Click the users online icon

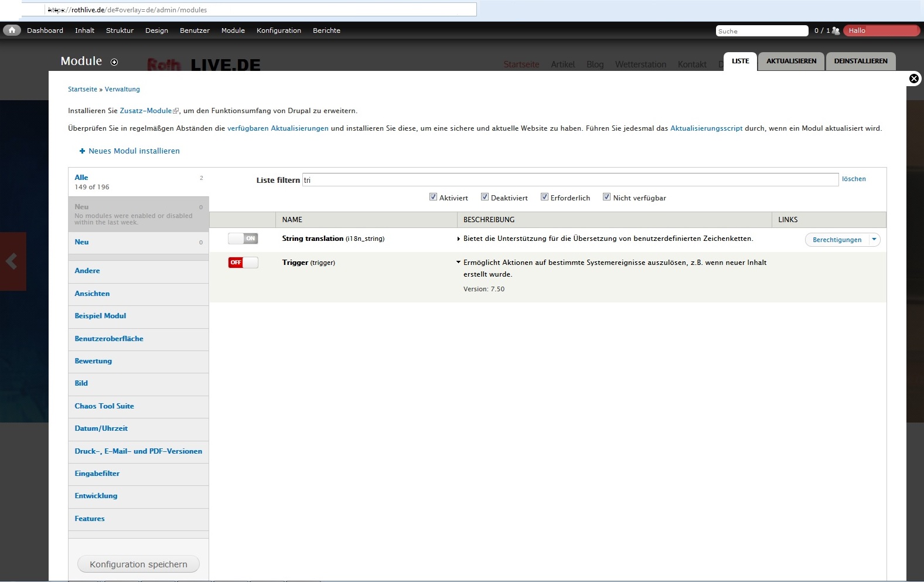pyautogui.click(x=836, y=30)
